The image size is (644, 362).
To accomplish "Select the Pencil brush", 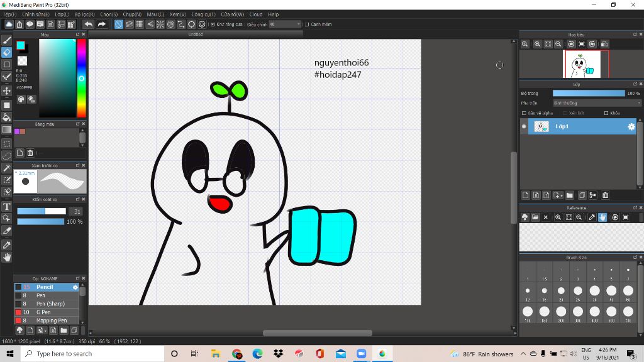I will point(47,287).
